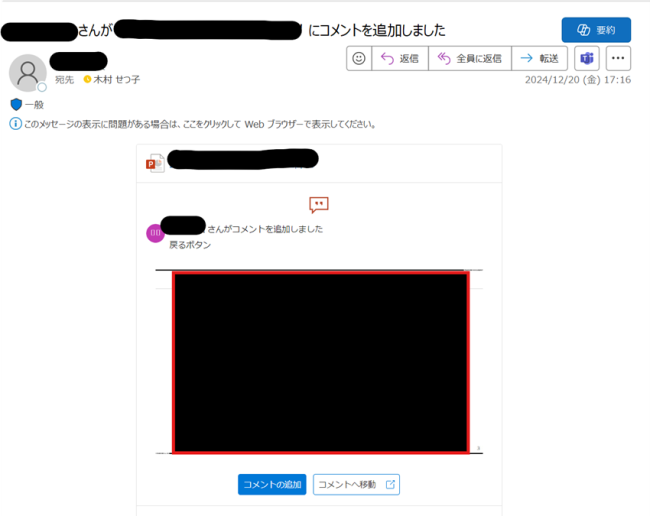Image resolution: width=650 pixels, height=516 pixels.
Task: Open the three-dots more actions menu
Action: (619, 59)
